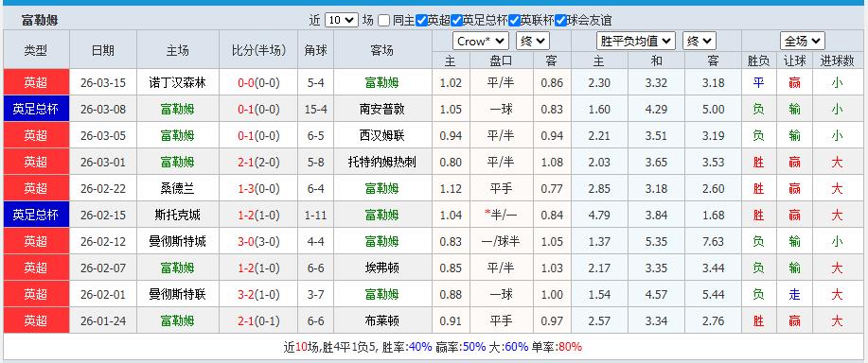Click the 2-1(0-1) score on the 布莱顿 row

[258, 320]
